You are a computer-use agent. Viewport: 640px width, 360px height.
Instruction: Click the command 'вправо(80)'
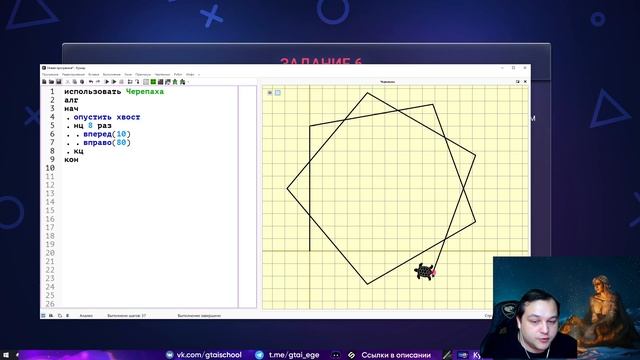(107, 142)
